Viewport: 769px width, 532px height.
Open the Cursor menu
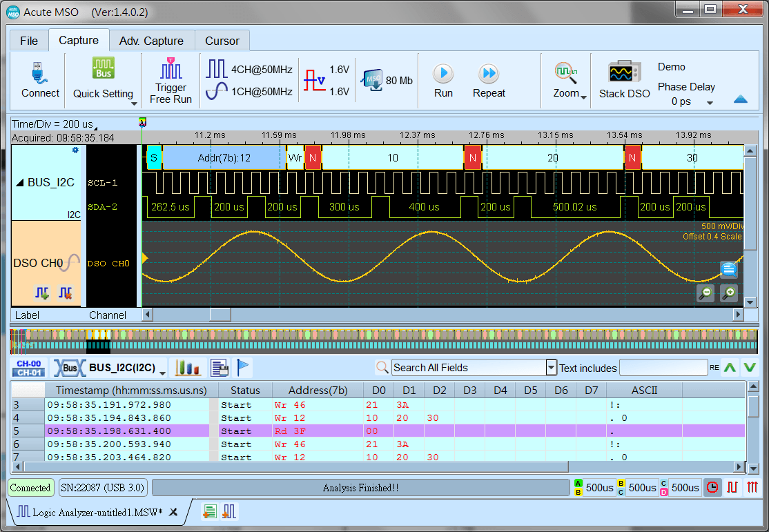coord(222,41)
